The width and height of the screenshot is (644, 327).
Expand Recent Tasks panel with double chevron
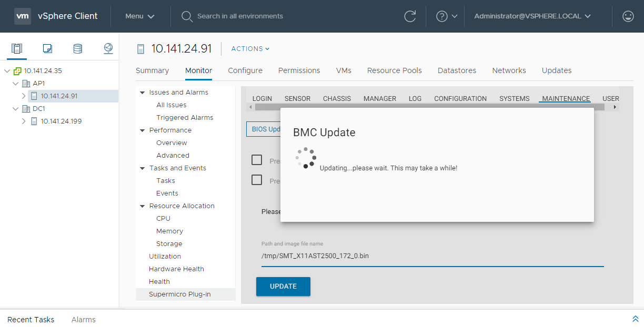pyautogui.click(x=635, y=319)
